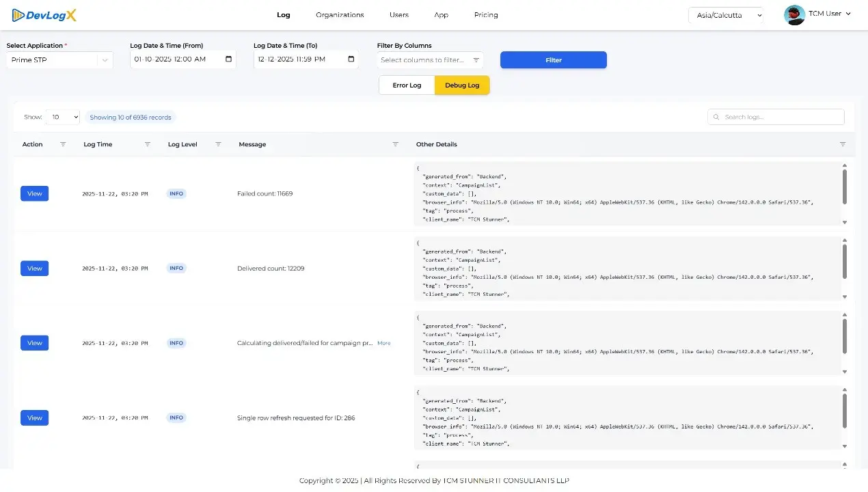The image size is (868, 492).
Task: Click filter icon in Filter By Columns box
Action: click(x=476, y=60)
